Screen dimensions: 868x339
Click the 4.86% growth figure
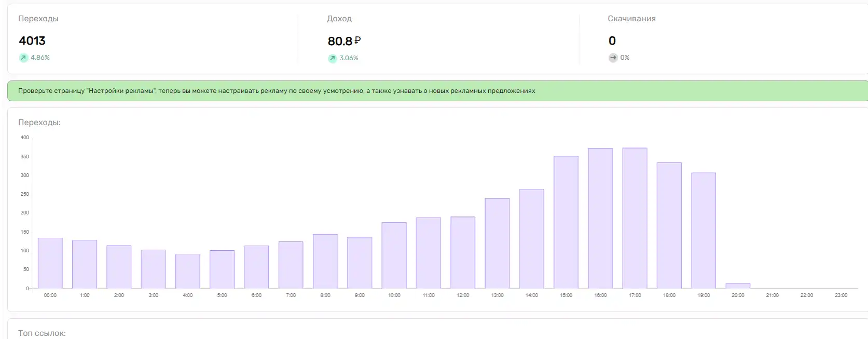pyautogui.click(x=40, y=58)
